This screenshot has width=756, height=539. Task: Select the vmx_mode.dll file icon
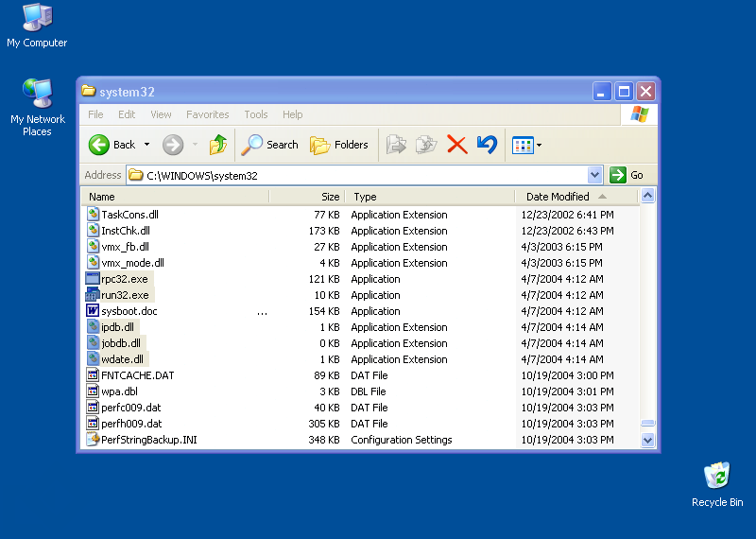93,263
